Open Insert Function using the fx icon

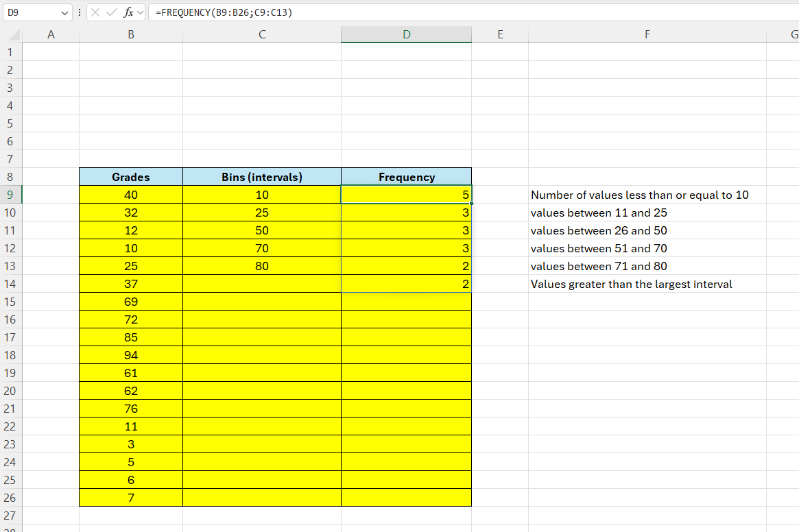coord(126,12)
